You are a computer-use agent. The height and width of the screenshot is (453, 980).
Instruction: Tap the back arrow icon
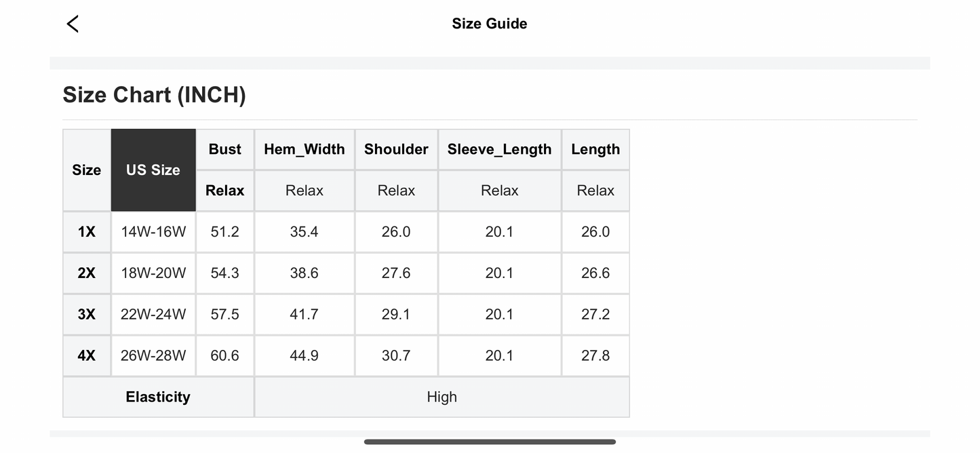pyautogui.click(x=73, y=24)
